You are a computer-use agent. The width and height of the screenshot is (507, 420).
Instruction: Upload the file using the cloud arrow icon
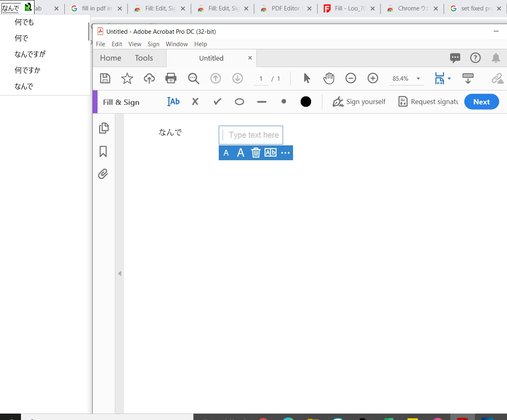coord(149,78)
